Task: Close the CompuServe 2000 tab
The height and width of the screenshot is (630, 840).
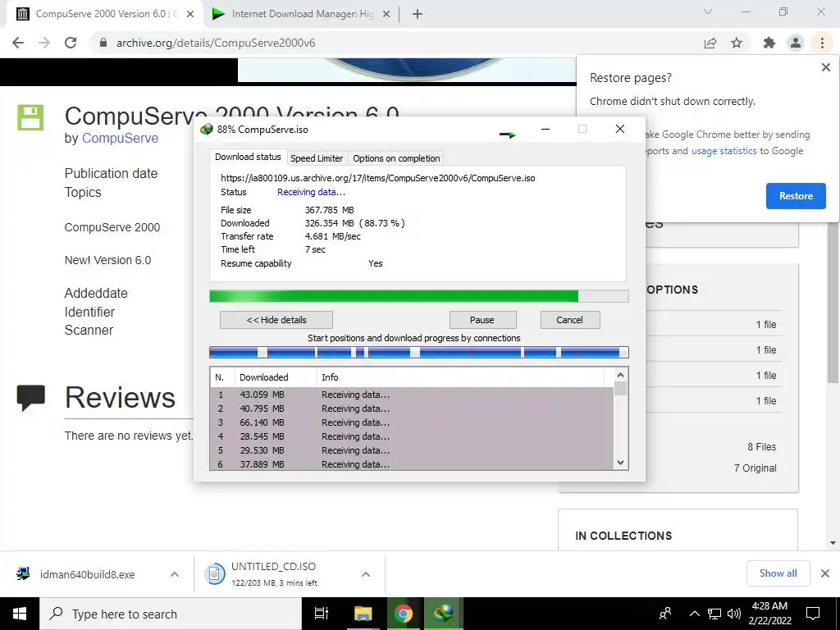Action: (190, 14)
